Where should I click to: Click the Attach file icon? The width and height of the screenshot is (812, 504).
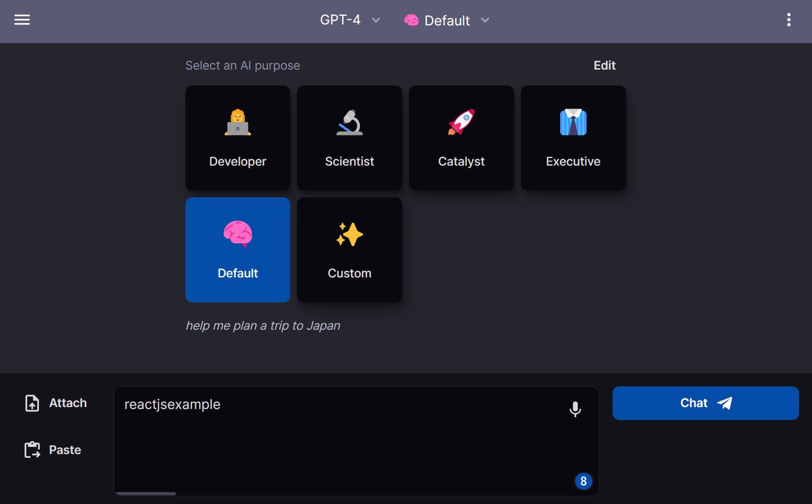pyautogui.click(x=32, y=403)
